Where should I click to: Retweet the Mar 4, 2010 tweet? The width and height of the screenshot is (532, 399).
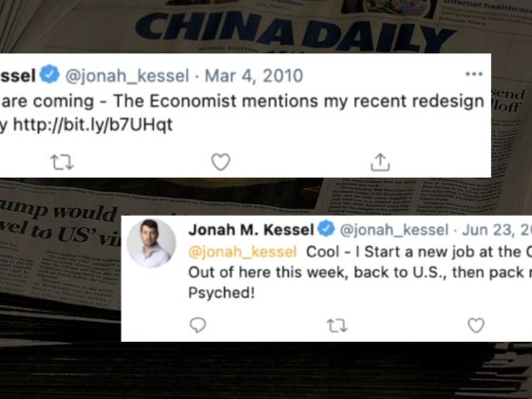click(62, 162)
